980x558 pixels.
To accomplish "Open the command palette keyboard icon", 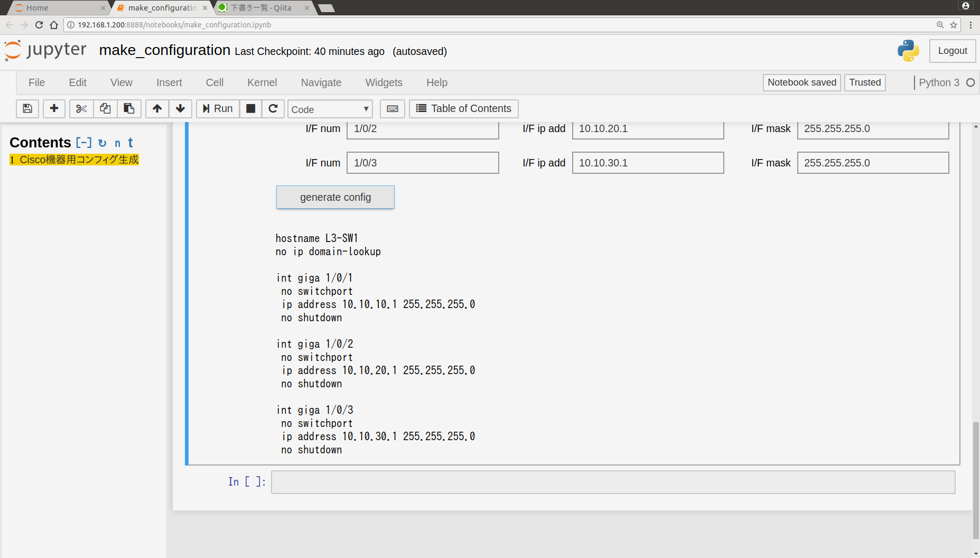I will 392,109.
